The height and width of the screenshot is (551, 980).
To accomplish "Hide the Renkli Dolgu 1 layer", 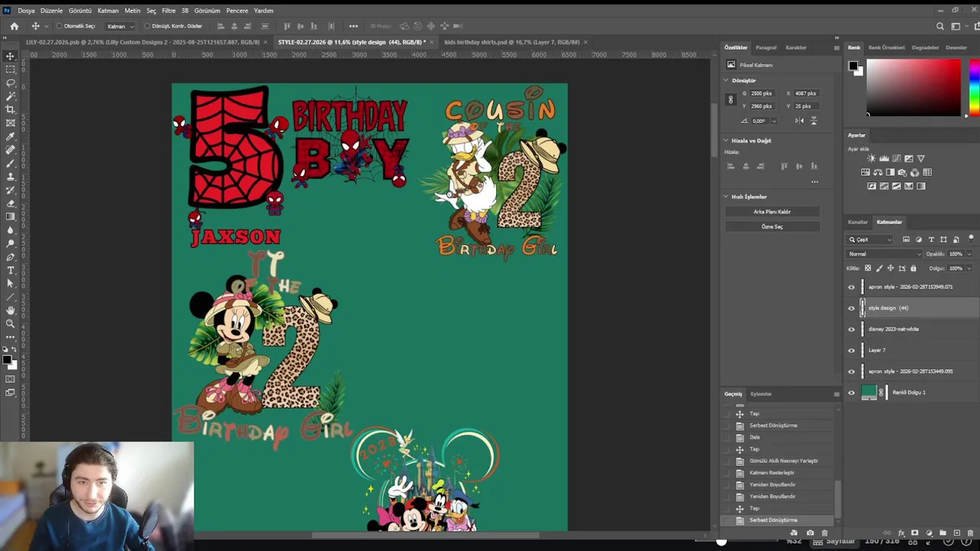I will (x=851, y=393).
